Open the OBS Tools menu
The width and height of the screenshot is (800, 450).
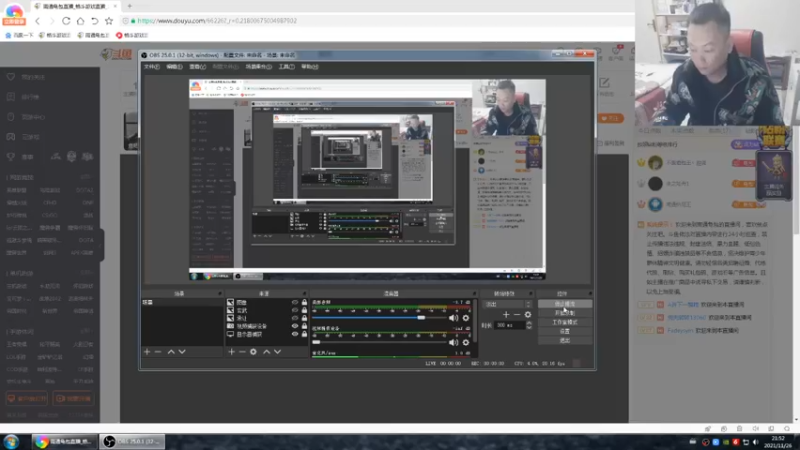pos(286,67)
